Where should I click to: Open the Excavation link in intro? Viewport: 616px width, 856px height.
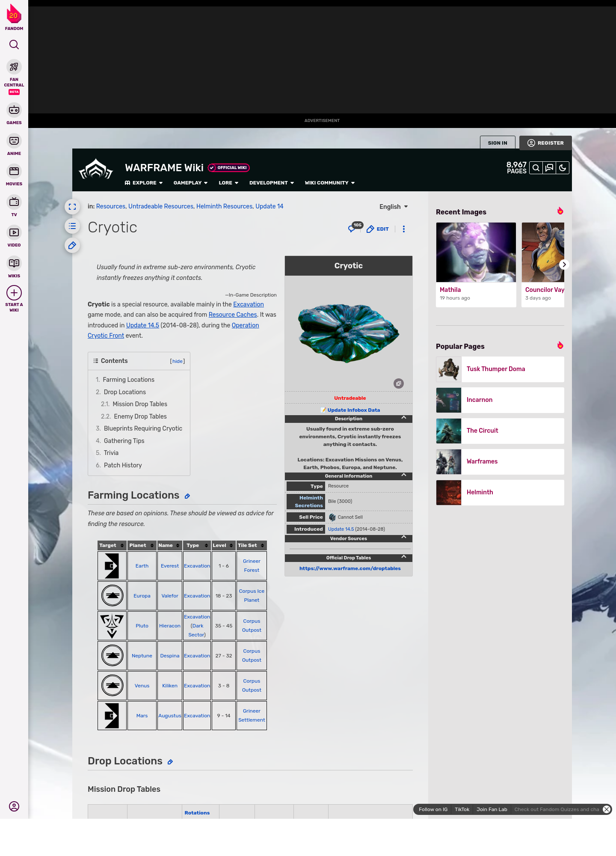tap(249, 304)
